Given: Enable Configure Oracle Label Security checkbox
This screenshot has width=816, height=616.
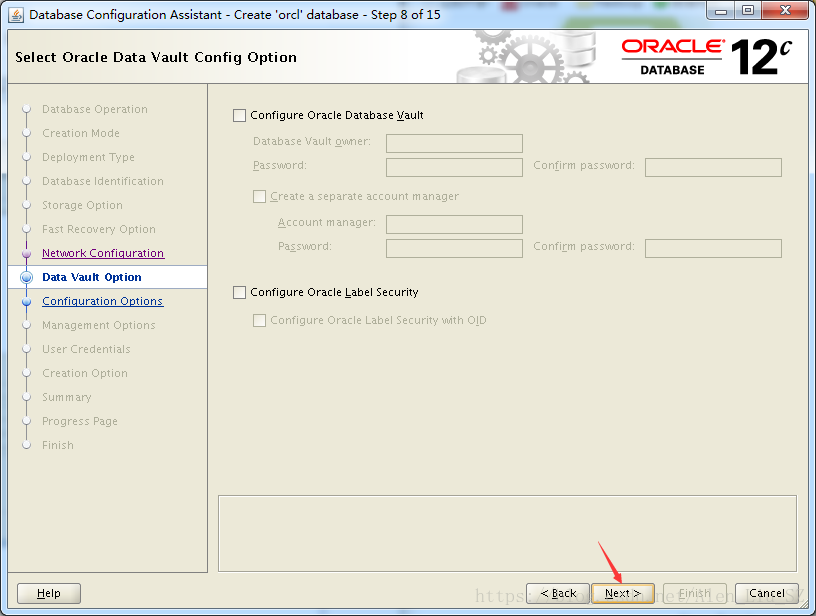Looking at the screenshot, I should tap(239, 292).
